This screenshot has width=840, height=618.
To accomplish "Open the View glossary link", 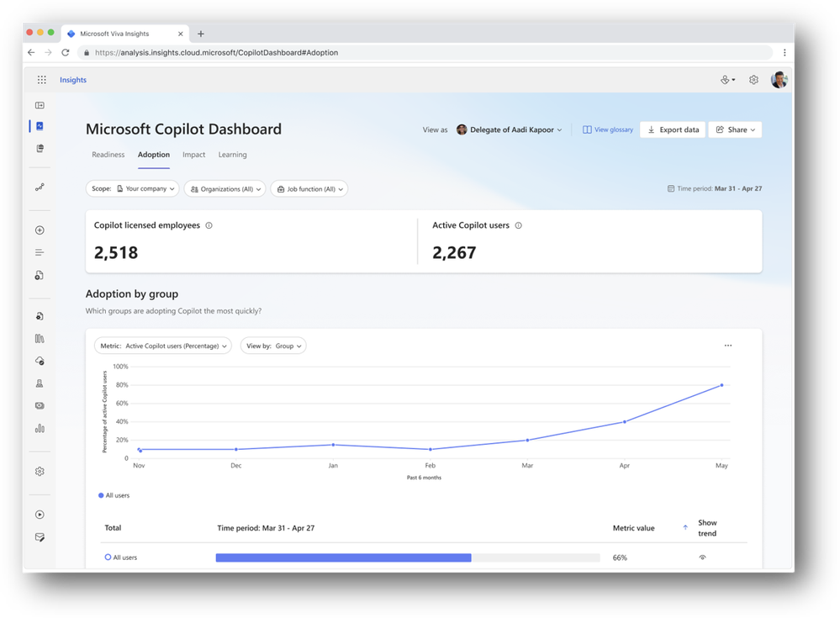I will coord(608,129).
